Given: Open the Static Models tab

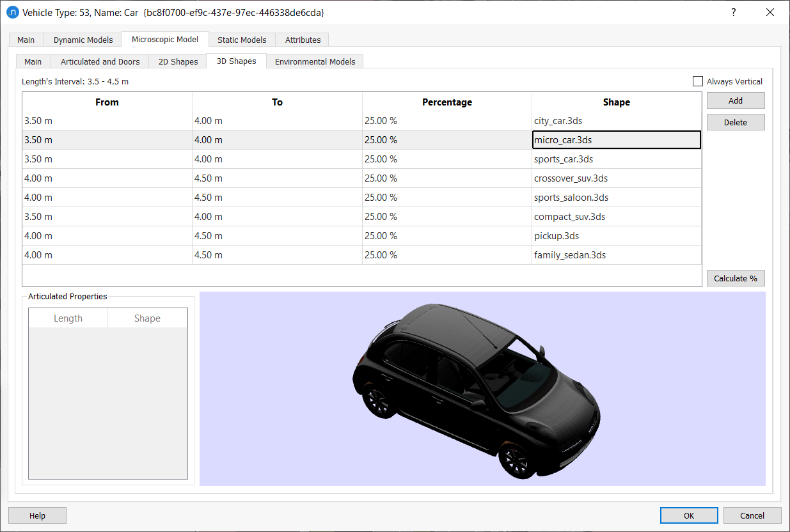Looking at the screenshot, I should click(x=242, y=40).
